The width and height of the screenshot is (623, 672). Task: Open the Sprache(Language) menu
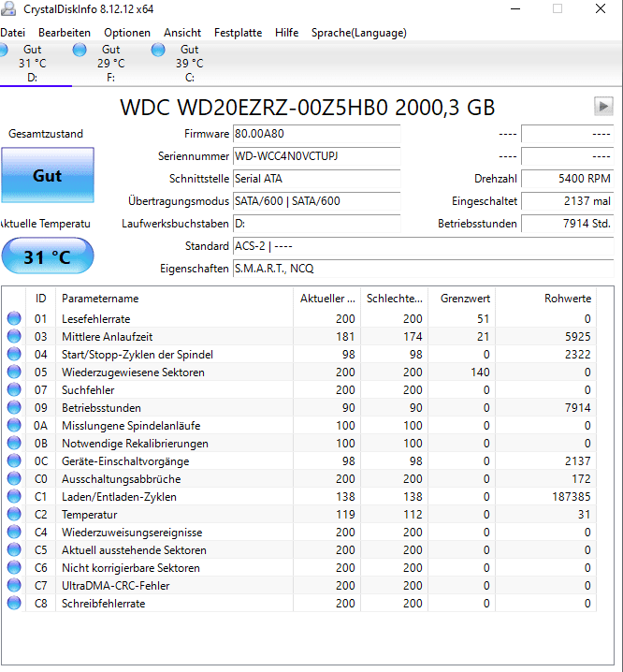point(358,33)
